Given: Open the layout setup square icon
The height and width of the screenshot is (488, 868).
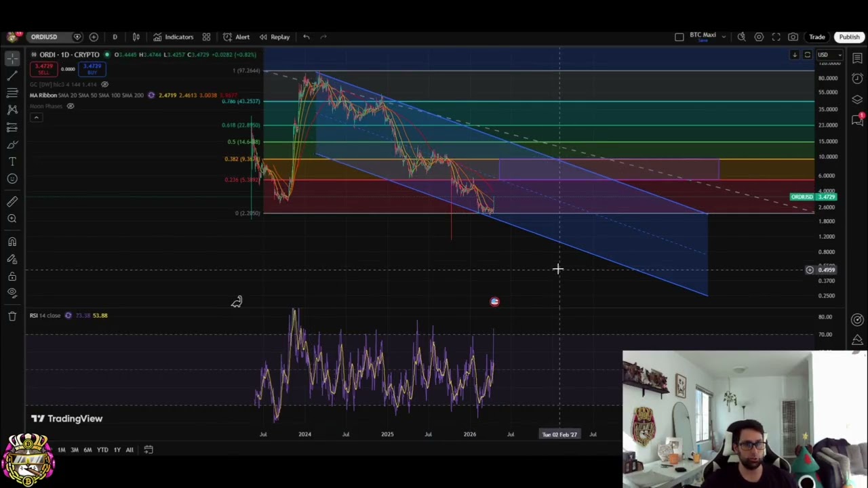Looking at the screenshot, I should pyautogui.click(x=679, y=37).
